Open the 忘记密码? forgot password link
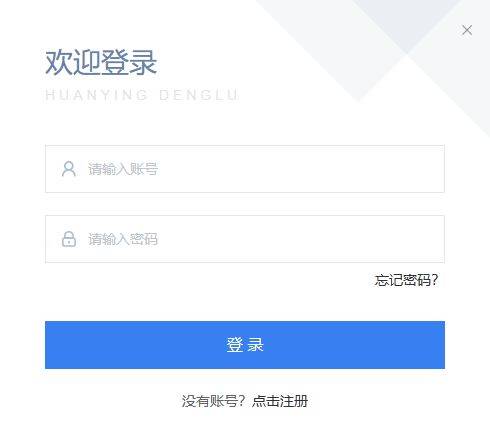This screenshot has height=434, width=490. pyautogui.click(x=406, y=280)
